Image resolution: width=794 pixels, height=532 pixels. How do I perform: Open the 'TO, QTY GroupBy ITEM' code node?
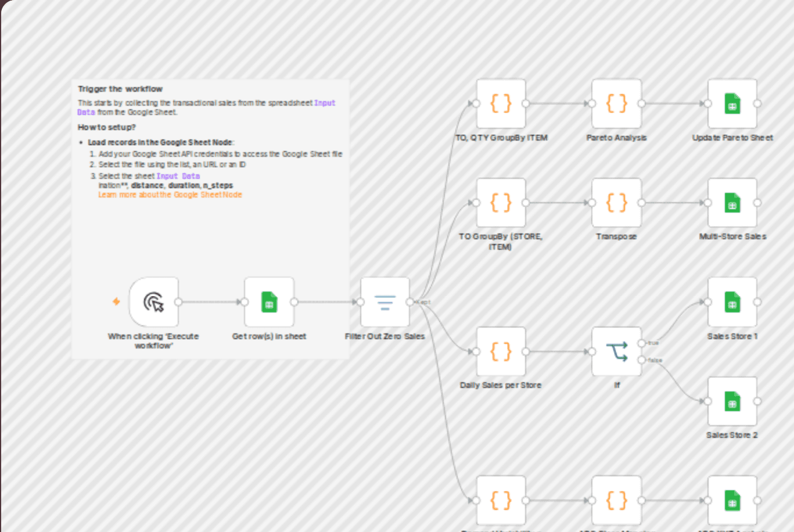(501, 103)
